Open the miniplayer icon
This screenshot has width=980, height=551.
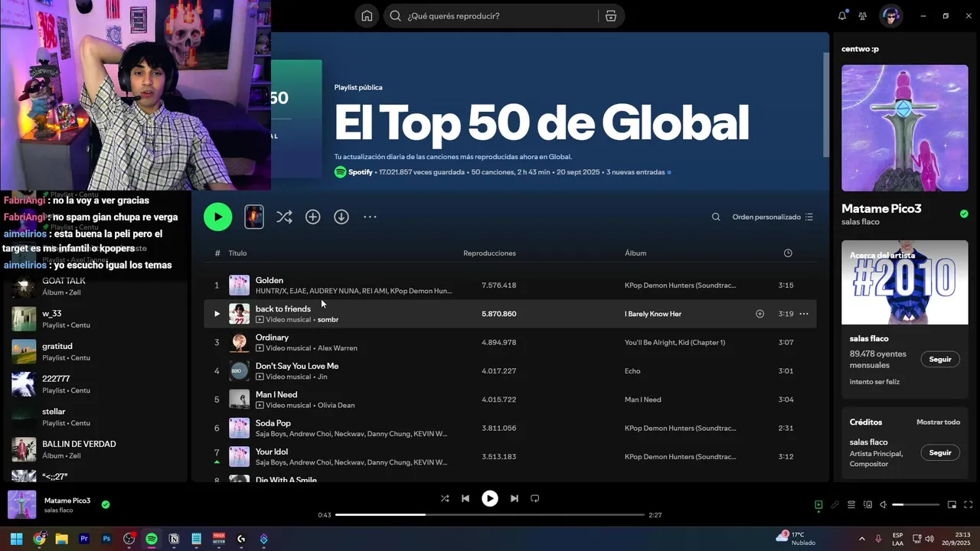pos(952,505)
